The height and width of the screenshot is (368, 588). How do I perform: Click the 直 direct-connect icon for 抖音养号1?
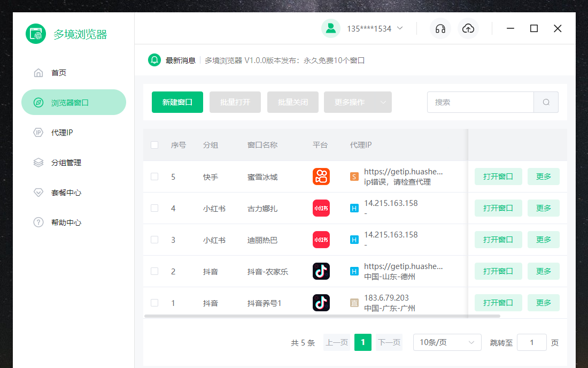(354, 302)
